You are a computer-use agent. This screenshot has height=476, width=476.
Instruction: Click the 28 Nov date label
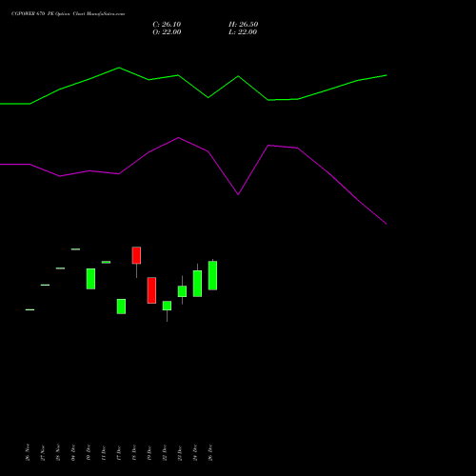pos(58,452)
